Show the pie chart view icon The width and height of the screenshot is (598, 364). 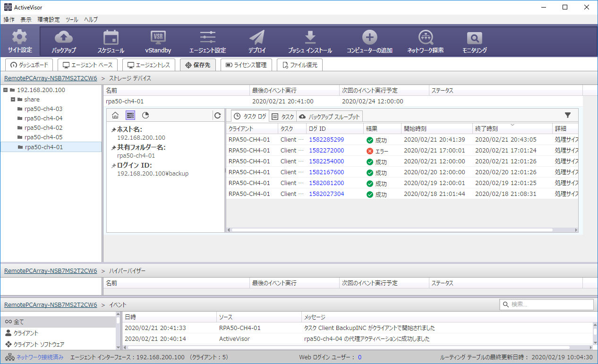click(x=145, y=115)
